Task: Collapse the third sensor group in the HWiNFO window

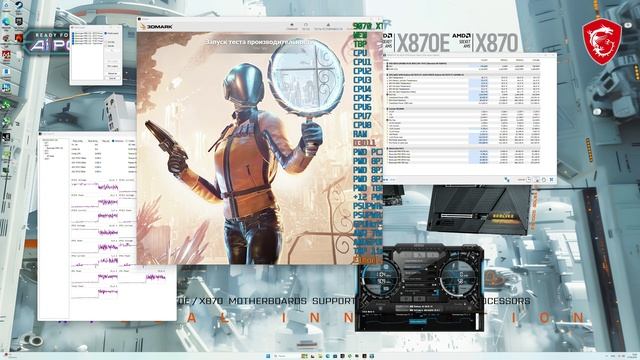Action: 387,109
